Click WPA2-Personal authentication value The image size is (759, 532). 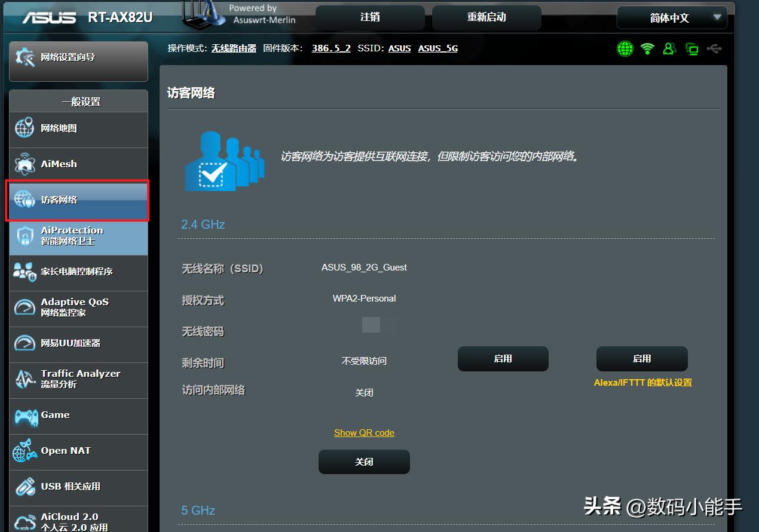[364, 299]
